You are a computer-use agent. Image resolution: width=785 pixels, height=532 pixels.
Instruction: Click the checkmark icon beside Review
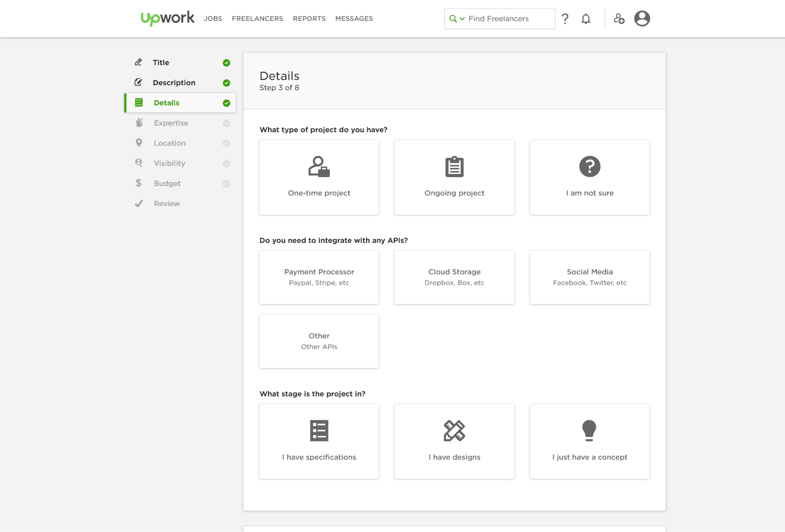(x=139, y=203)
